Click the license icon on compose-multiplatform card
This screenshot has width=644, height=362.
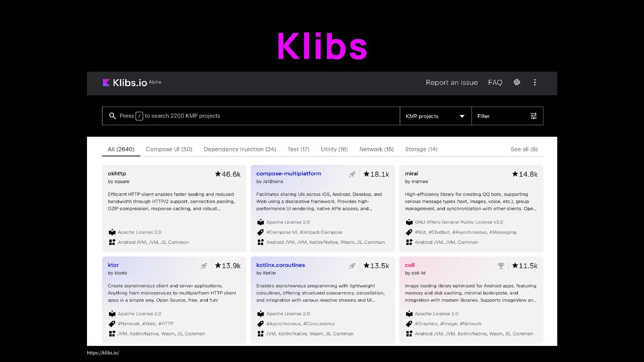[x=261, y=222]
